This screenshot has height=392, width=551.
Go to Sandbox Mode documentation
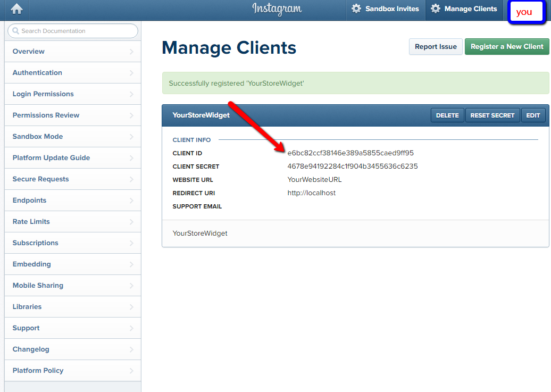(x=38, y=137)
